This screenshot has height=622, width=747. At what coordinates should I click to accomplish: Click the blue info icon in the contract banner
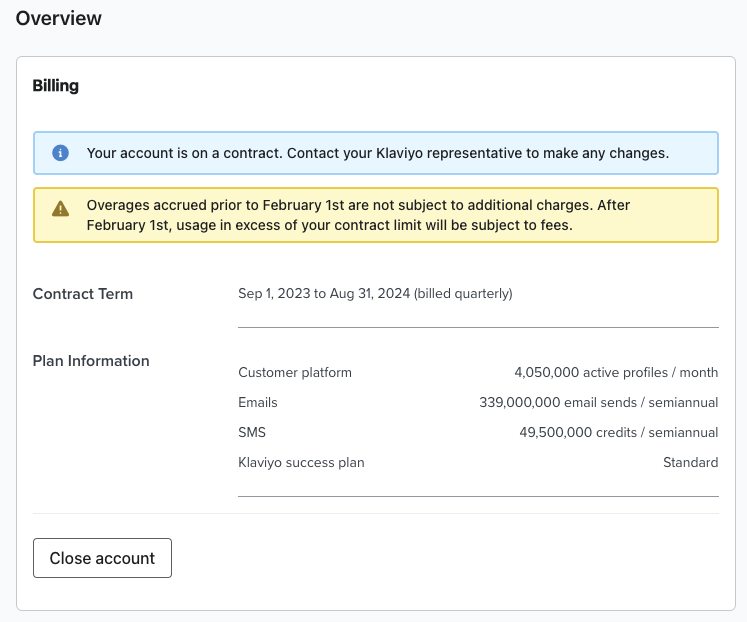coord(61,153)
